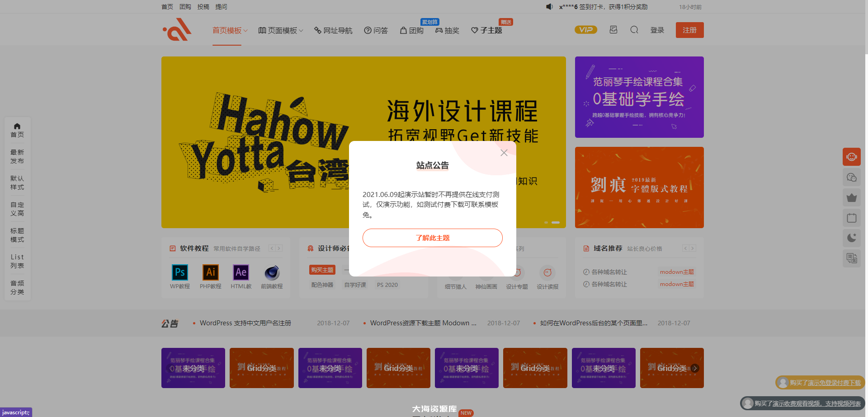Click the 注册 button
Screen dimensions: 868x417
click(689, 30)
